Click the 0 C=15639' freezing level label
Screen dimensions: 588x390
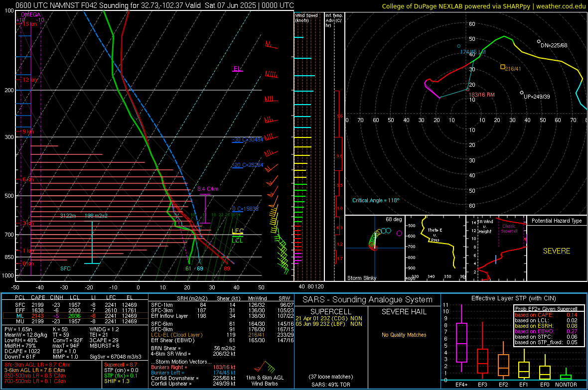click(x=245, y=209)
